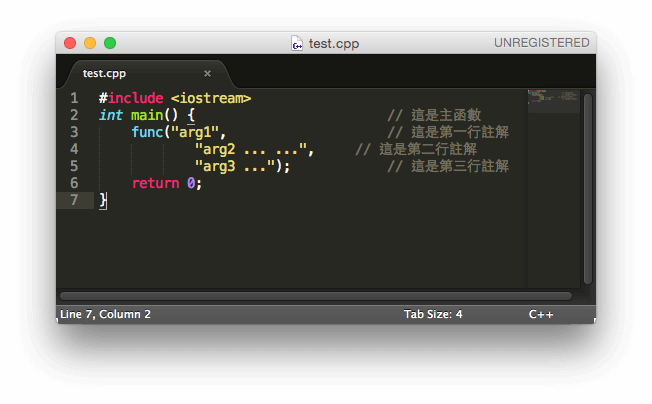Click line number 7 in the gutter

pyautogui.click(x=74, y=200)
